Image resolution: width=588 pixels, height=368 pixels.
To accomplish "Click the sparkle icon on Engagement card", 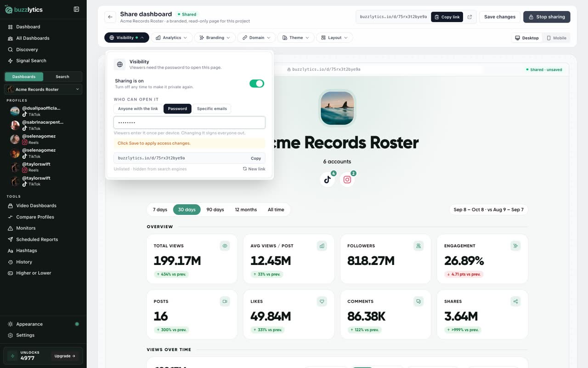I will pyautogui.click(x=515, y=246).
